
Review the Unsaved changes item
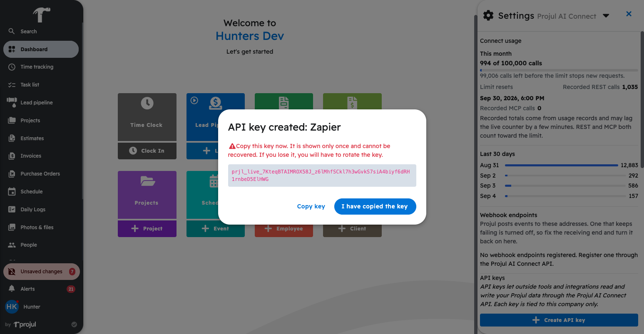pos(42,272)
